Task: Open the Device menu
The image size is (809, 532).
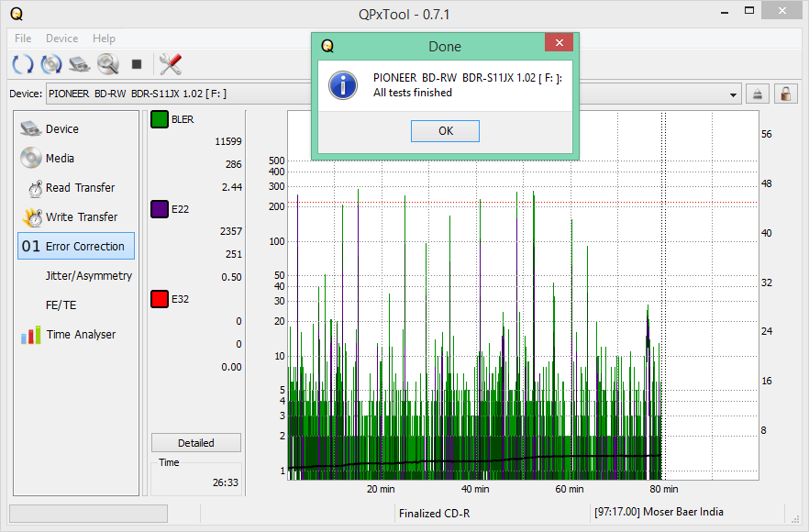Action: click(62, 39)
